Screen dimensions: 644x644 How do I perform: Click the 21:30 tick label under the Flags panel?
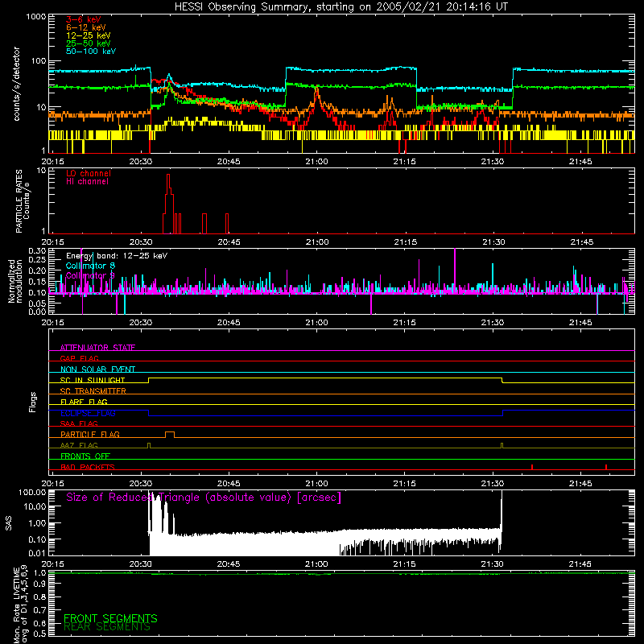pos(493,484)
